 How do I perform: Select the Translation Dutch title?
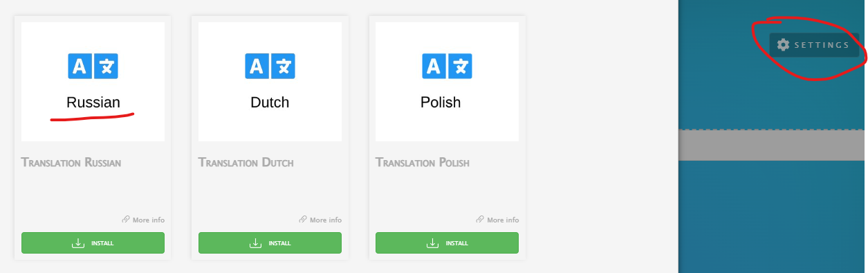coord(246,163)
